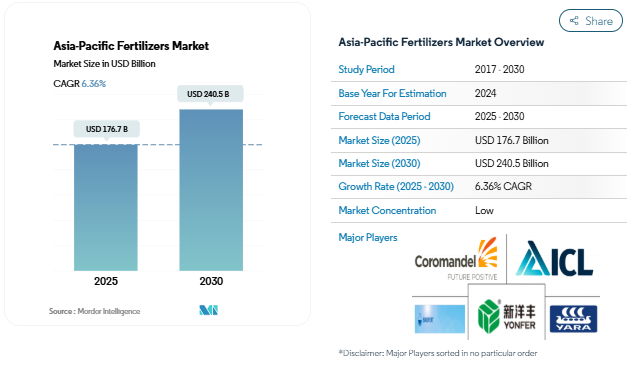The width and height of the screenshot is (627, 367).
Task: Click the Base Year For Estimation label
Action: pyautogui.click(x=392, y=93)
